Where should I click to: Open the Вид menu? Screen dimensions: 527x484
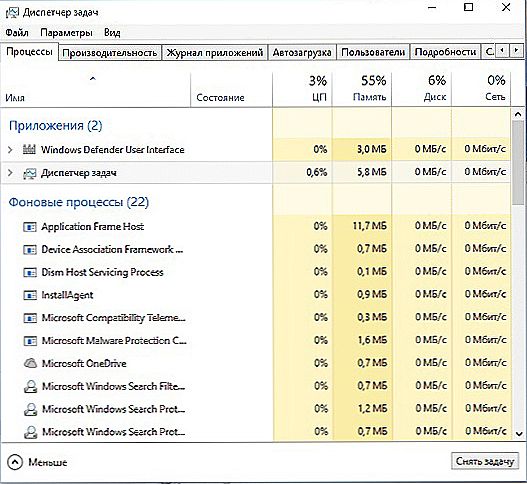tap(112, 33)
